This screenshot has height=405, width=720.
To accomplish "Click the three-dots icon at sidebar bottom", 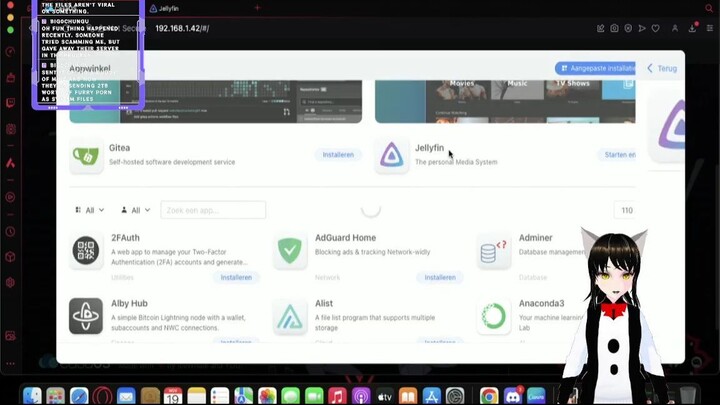I will (11, 363).
